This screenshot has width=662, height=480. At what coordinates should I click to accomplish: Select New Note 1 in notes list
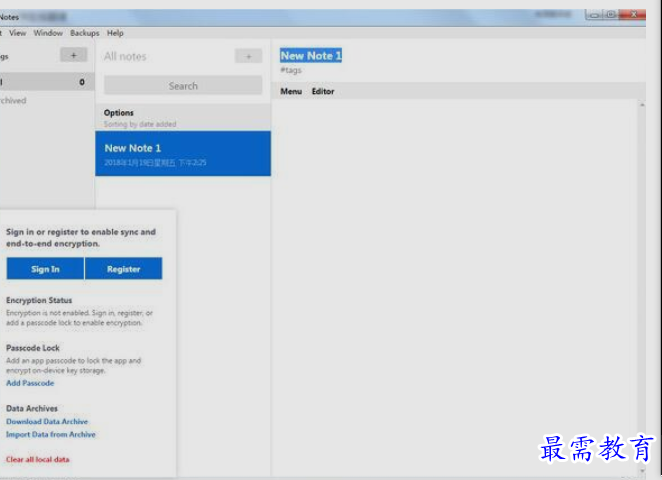click(183, 154)
